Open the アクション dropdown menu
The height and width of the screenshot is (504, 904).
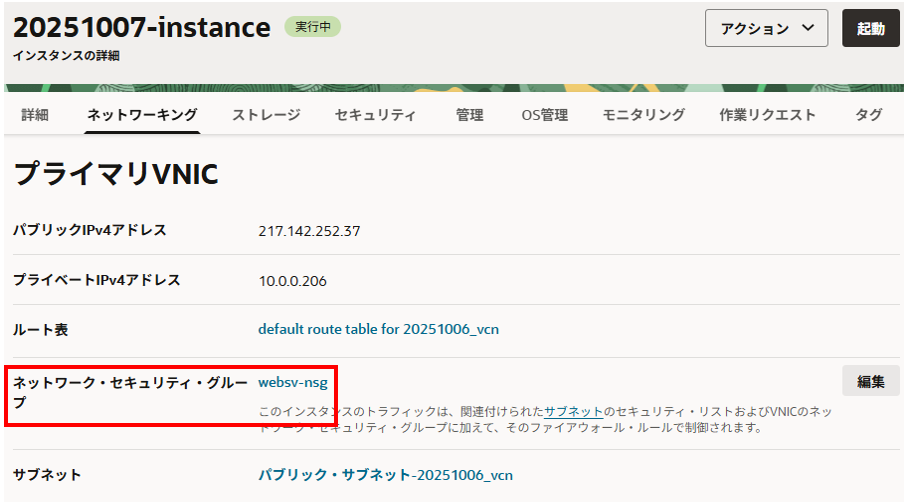[766, 29]
